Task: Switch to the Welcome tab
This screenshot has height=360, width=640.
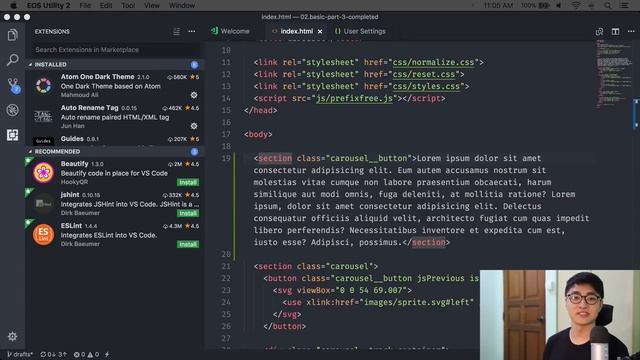Action: point(231,31)
